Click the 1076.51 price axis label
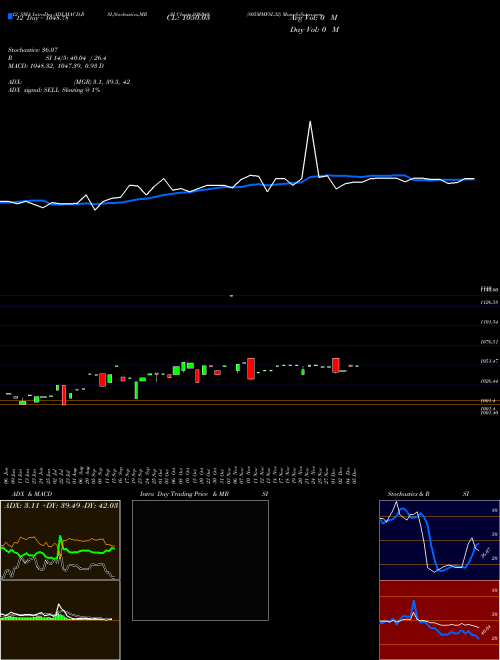This screenshot has height=660, width=500. tap(489, 342)
